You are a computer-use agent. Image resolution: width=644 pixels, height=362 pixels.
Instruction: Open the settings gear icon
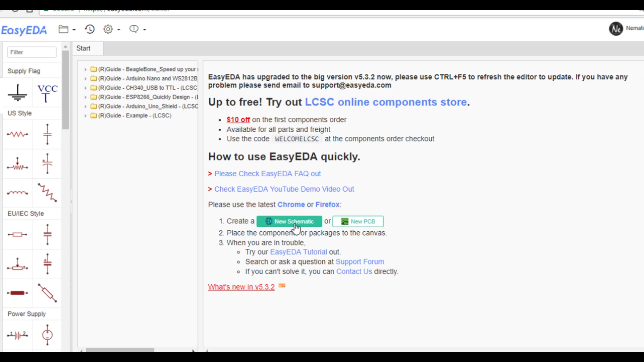(x=108, y=29)
